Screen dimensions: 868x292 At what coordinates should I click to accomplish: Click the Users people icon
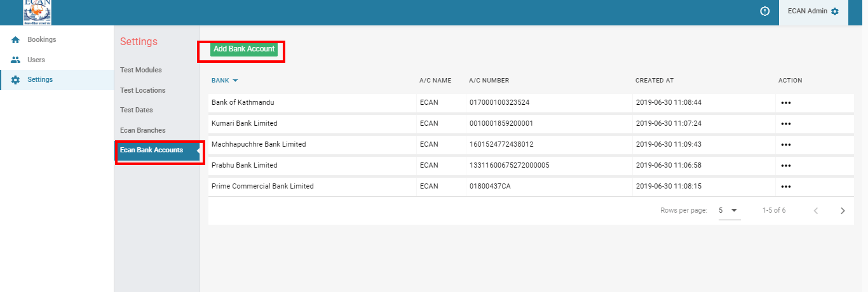click(16, 60)
